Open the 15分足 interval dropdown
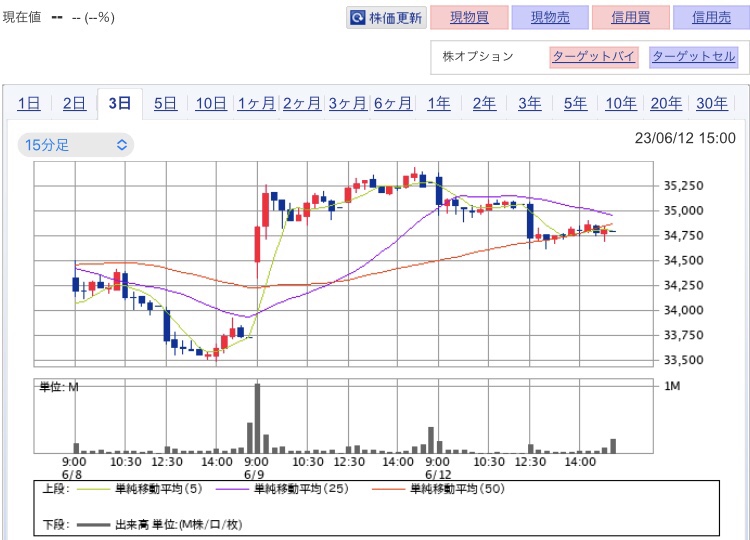Image resolution: width=750 pixels, height=540 pixels. click(76, 145)
